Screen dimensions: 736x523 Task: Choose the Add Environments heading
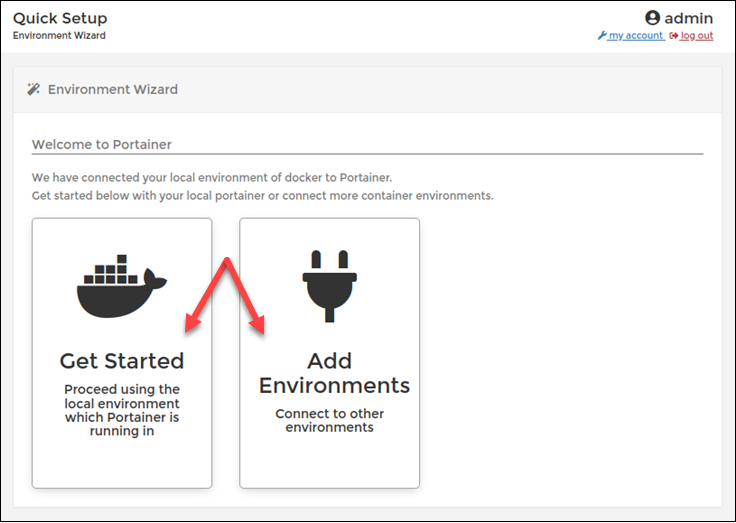(334, 373)
